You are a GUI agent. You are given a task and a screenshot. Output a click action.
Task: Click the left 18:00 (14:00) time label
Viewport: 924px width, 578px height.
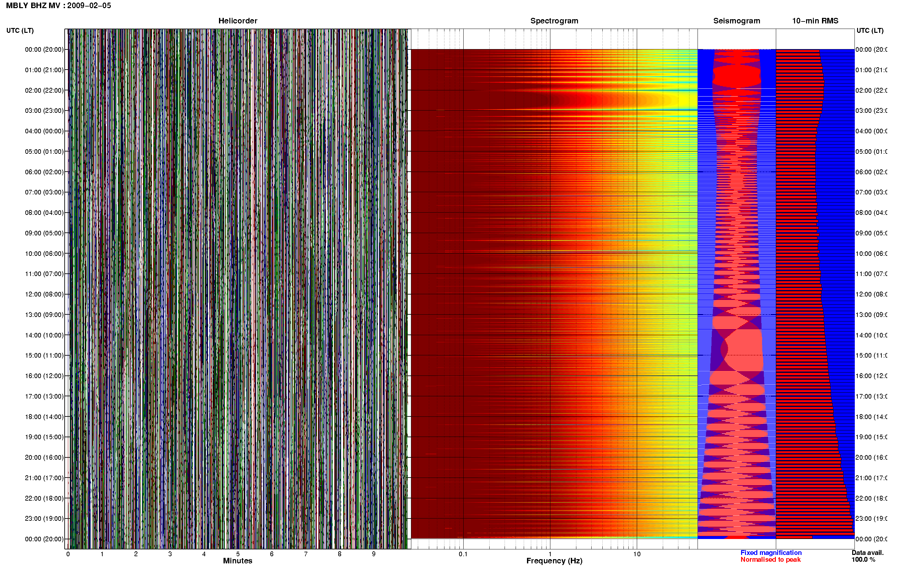[44, 417]
